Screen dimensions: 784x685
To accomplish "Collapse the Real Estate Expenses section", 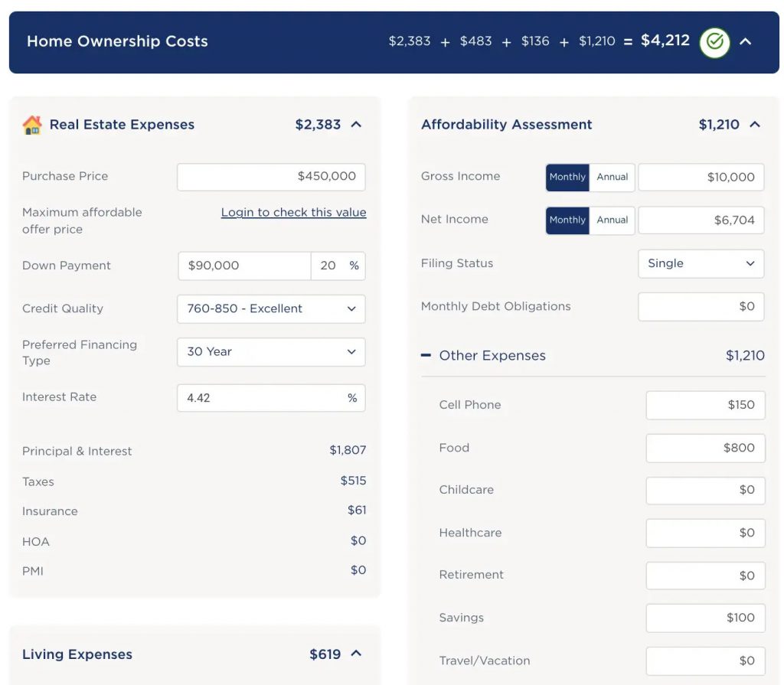I will coord(356,125).
